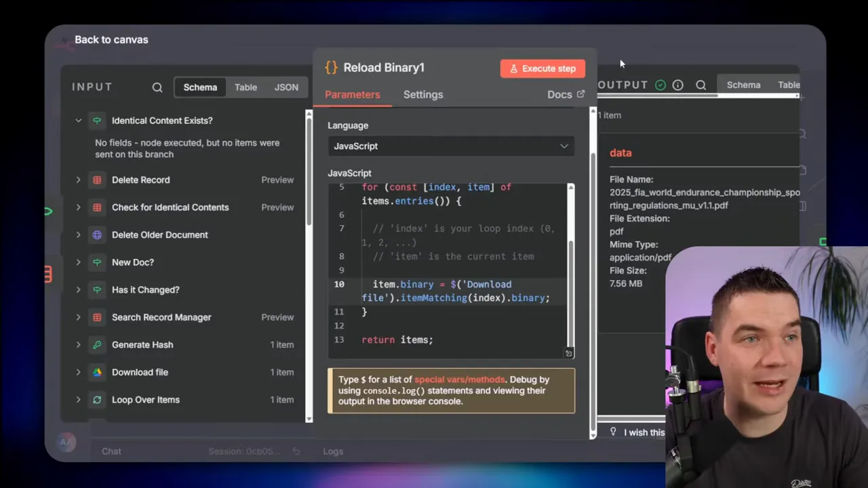
Task: Open the Parameters tab
Action: 352,95
